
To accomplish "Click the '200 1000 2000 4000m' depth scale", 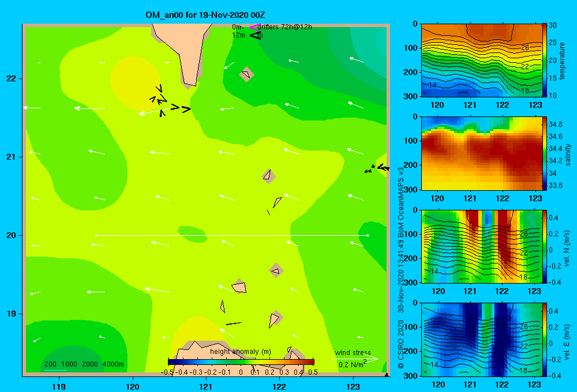I will click(84, 364).
